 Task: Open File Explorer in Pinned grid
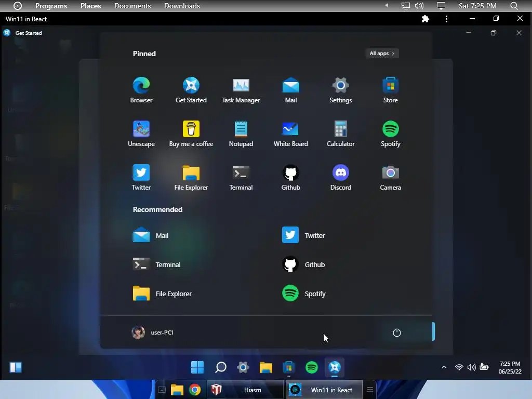coord(191,178)
